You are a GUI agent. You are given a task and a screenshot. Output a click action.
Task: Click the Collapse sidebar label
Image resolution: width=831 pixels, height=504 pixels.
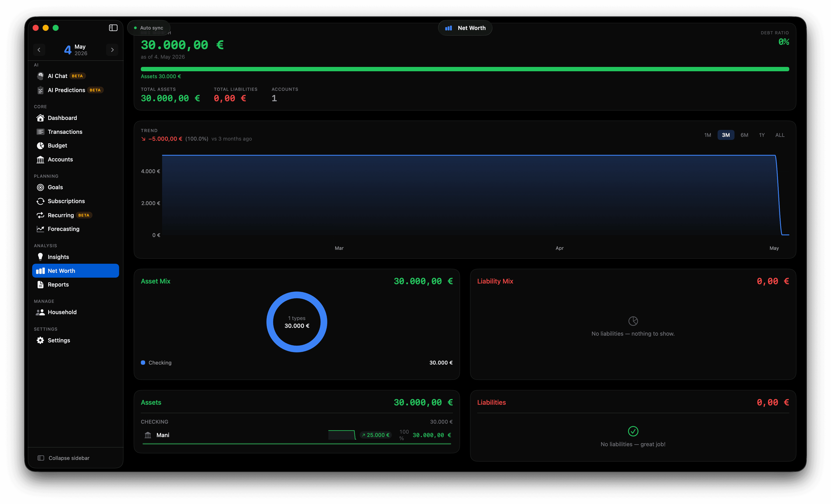coord(69,458)
